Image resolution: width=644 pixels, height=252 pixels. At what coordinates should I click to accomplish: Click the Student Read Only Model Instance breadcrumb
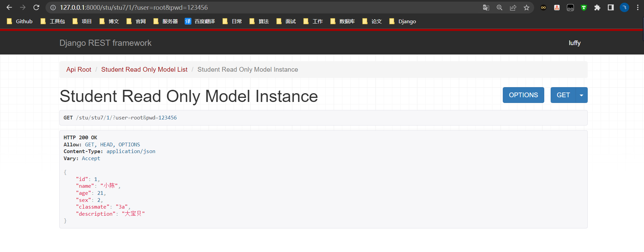(x=248, y=69)
